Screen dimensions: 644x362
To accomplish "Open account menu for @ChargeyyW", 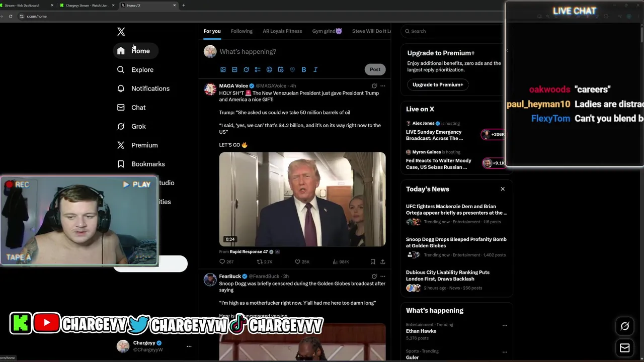I will [189, 346].
